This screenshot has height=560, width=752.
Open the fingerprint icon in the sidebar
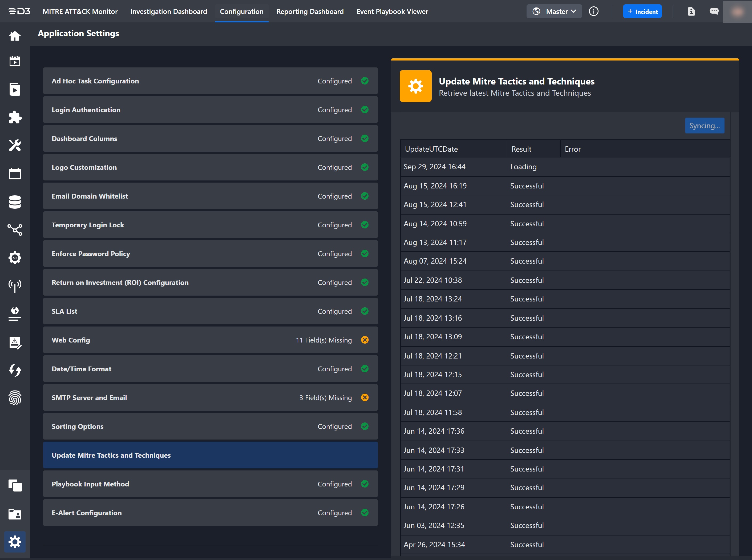(x=15, y=398)
